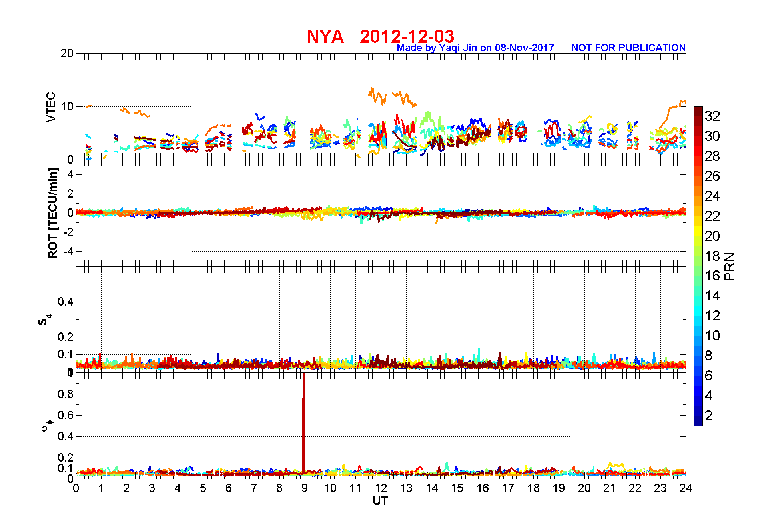Click ROT axis tick label -4
This screenshot has width=762, height=532.
[x=68, y=251]
